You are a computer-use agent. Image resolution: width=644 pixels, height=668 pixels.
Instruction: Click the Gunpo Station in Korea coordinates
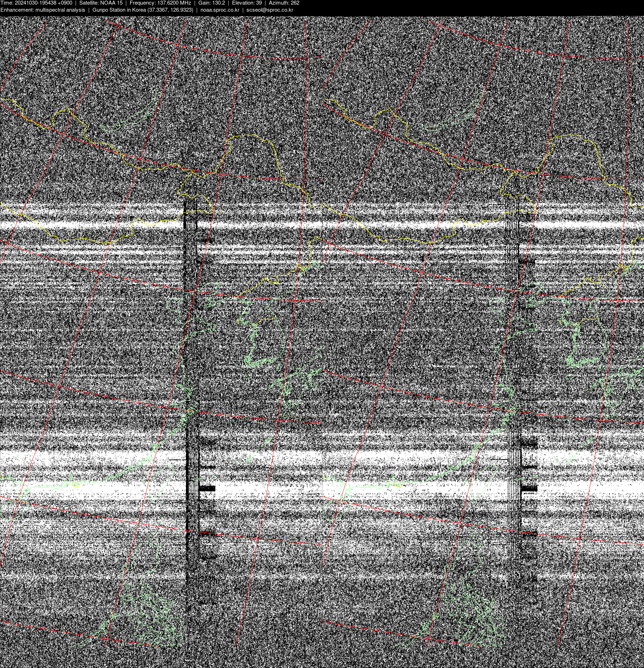click(143, 10)
